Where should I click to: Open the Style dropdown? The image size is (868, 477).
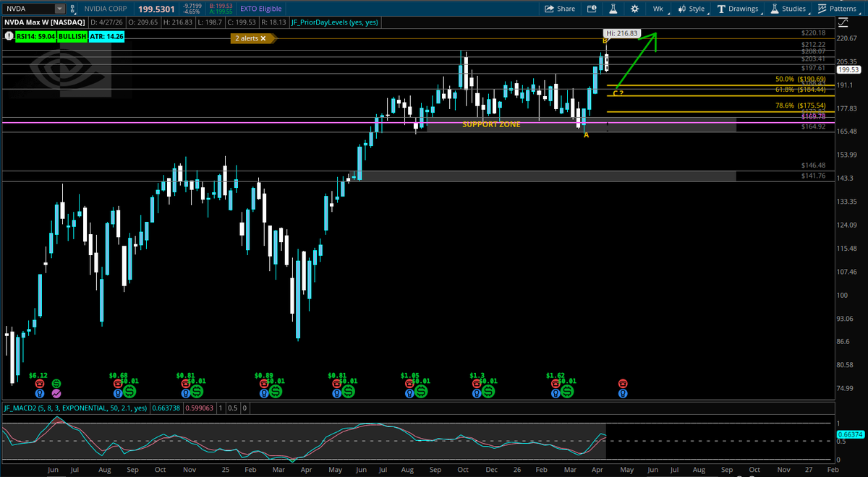pos(691,9)
